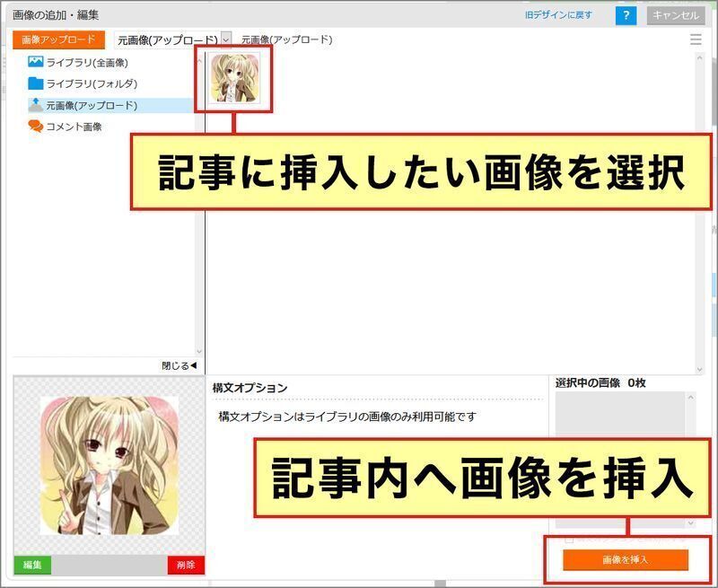This screenshot has width=718, height=588.
Task: Select the uploaded anime girl thumbnail
Action: click(x=234, y=78)
